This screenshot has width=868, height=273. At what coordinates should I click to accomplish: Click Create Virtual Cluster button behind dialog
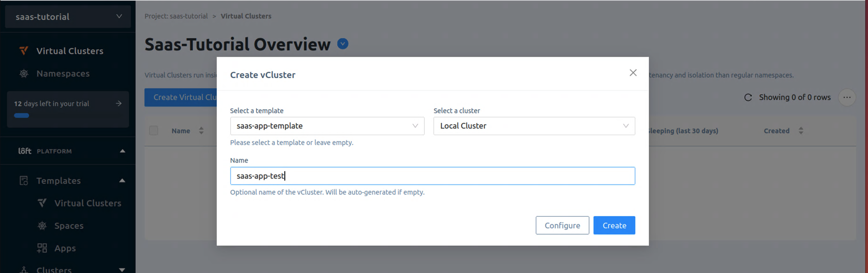point(181,97)
